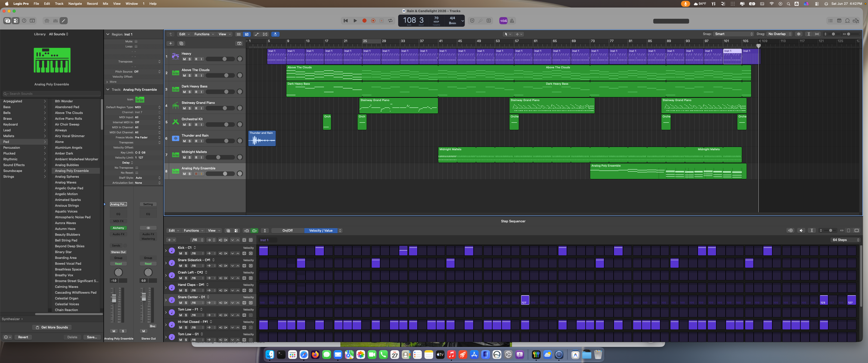Toggle the Editors pencil button
Screen dimensions: 868x363
pos(63,20)
